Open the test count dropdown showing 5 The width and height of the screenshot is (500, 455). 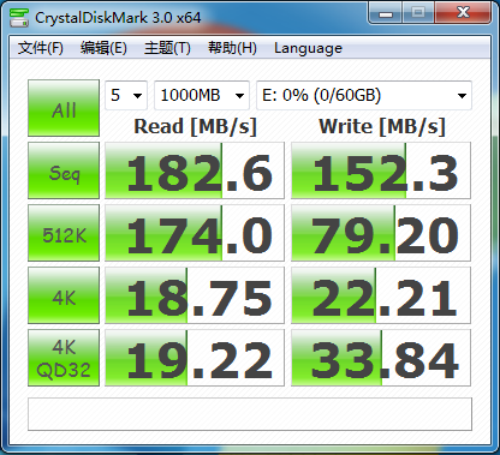pos(126,95)
